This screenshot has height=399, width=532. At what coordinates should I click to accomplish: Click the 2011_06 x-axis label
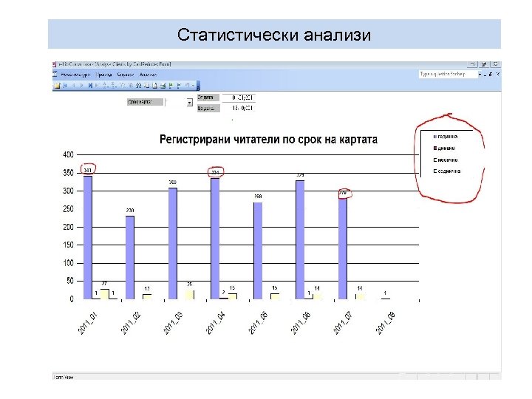point(301,324)
